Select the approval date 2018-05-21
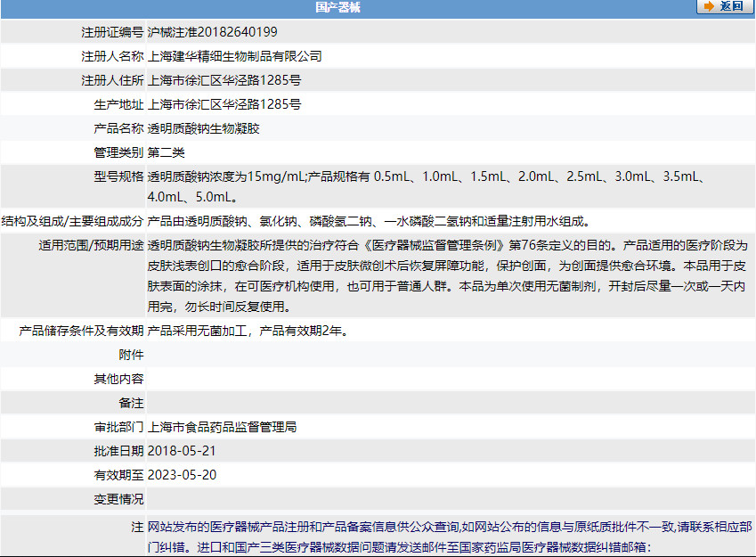 click(182, 451)
